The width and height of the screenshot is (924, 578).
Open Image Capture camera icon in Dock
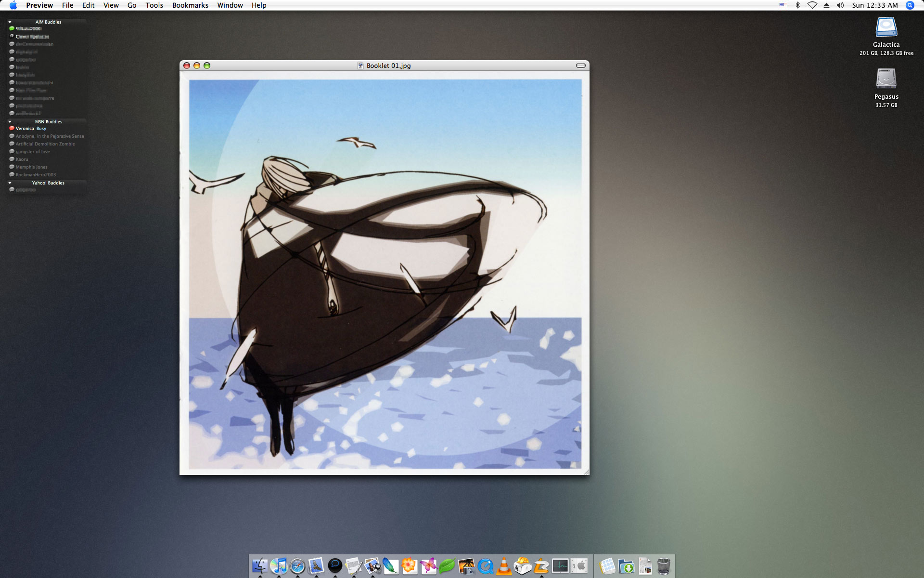click(466, 565)
